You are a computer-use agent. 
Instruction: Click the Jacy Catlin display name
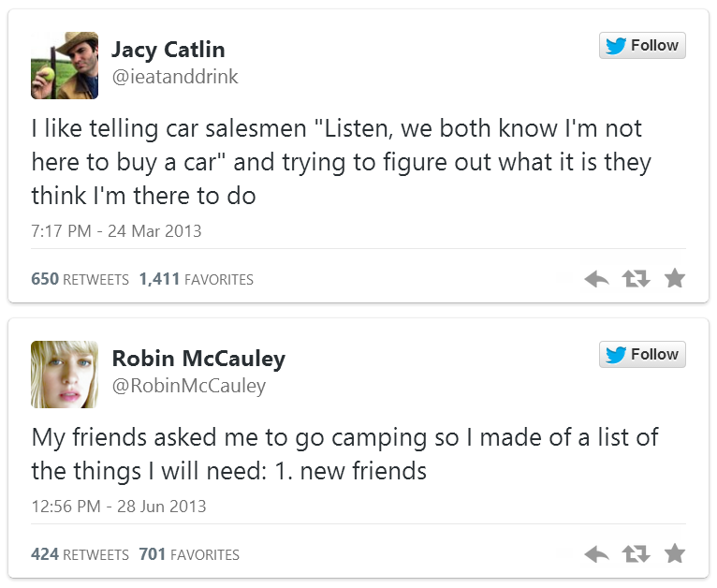(x=168, y=50)
